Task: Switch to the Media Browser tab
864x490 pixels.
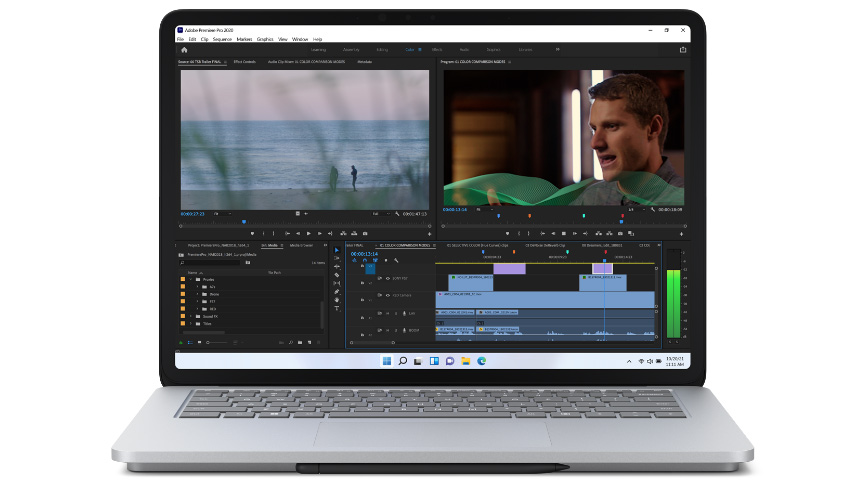Action: (301, 245)
